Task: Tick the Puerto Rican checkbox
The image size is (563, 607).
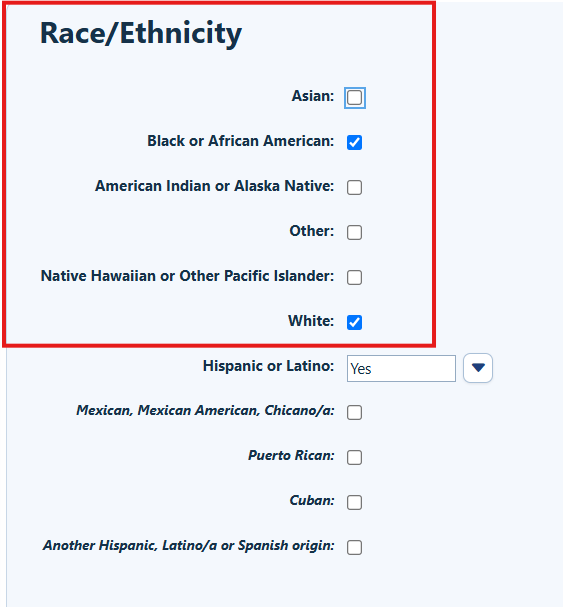Action: [x=354, y=457]
